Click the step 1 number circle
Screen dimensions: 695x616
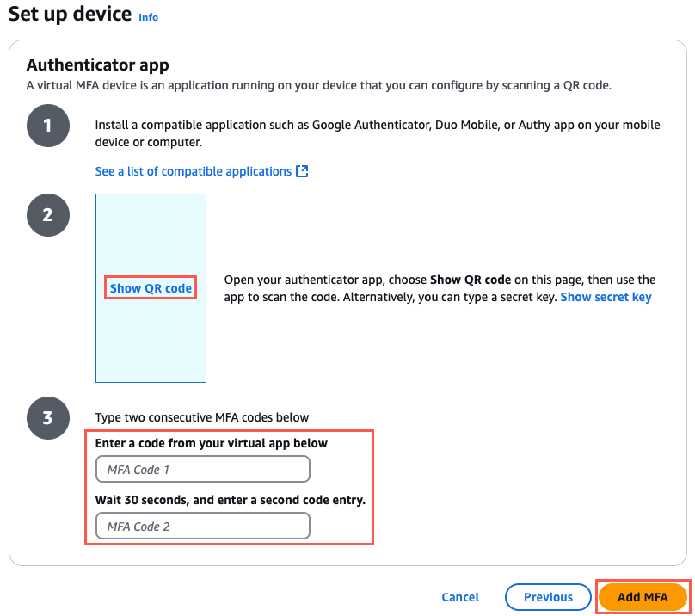click(x=47, y=126)
